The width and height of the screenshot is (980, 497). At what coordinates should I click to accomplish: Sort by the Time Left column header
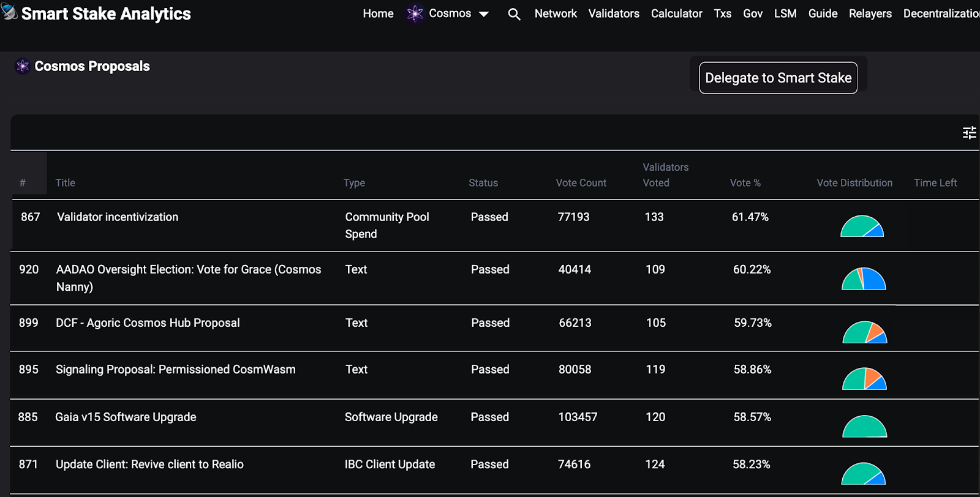pyautogui.click(x=935, y=183)
